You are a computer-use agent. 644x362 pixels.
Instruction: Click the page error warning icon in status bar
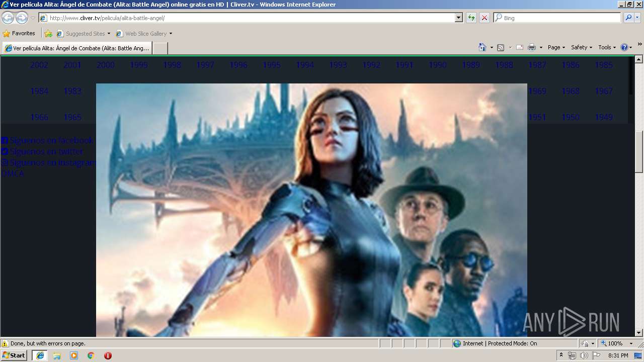click(x=5, y=343)
